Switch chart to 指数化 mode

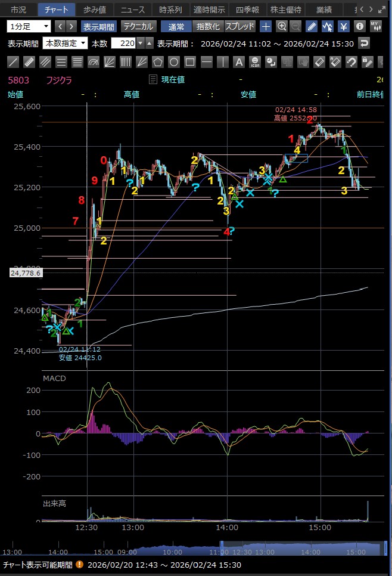pos(208,26)
